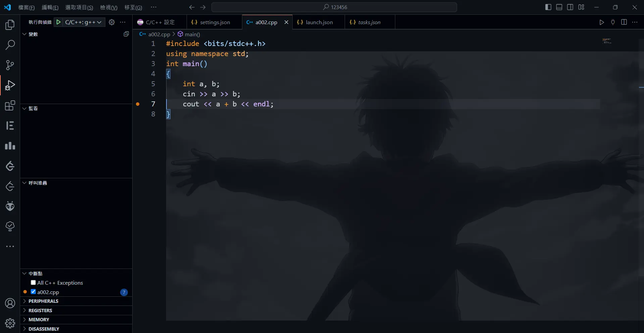This screenshot has width=644, height=333.
Task: Open the Explorer view in activity bar
Action: click(x=10, y=25)
